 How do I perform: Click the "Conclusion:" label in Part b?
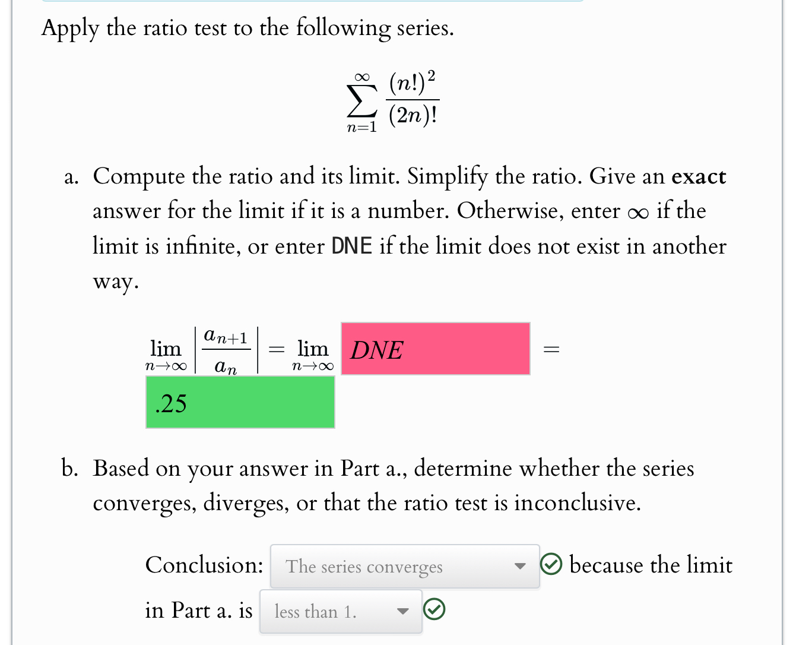pos(204,565)
